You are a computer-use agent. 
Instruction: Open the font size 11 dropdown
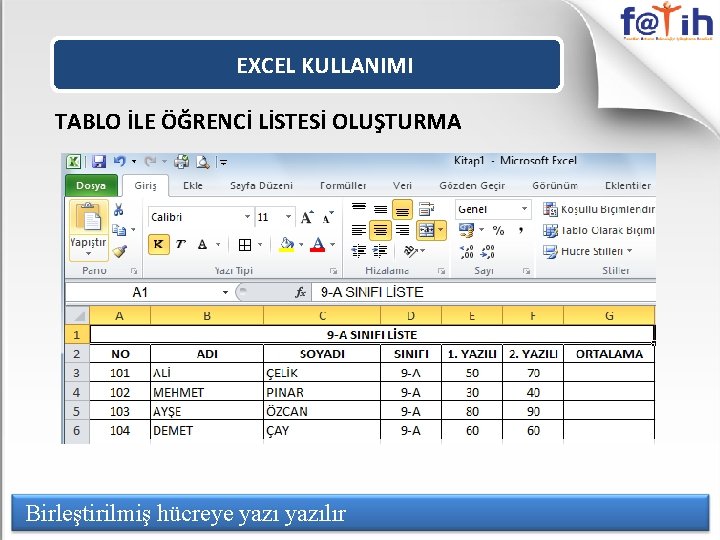[288, 217]
